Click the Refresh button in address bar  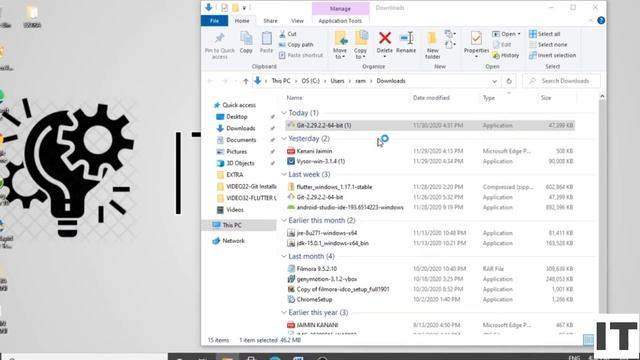coord(509,81)
